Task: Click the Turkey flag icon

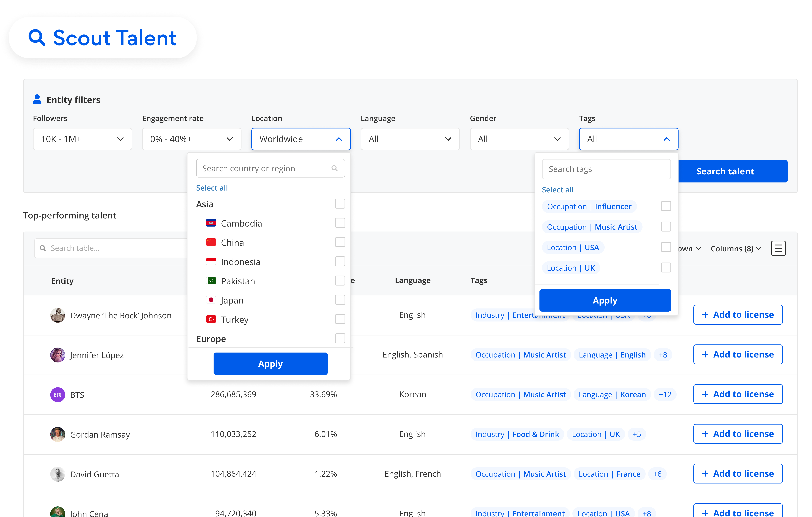Action: coord(211,319)
